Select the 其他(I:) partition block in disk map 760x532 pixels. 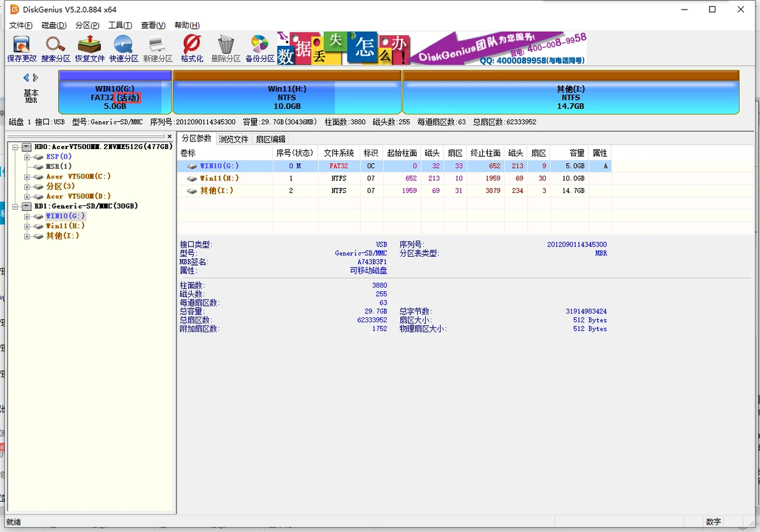pos(571,92)
